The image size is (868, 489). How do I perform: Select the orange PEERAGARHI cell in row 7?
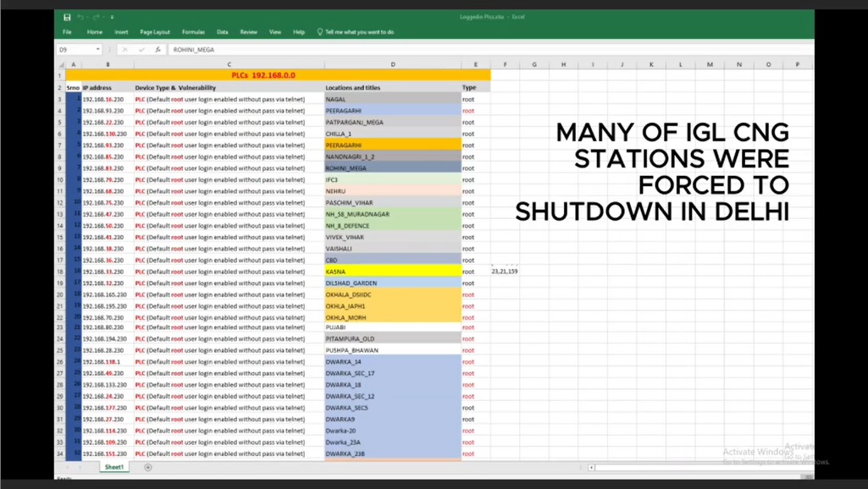(393, 145)
